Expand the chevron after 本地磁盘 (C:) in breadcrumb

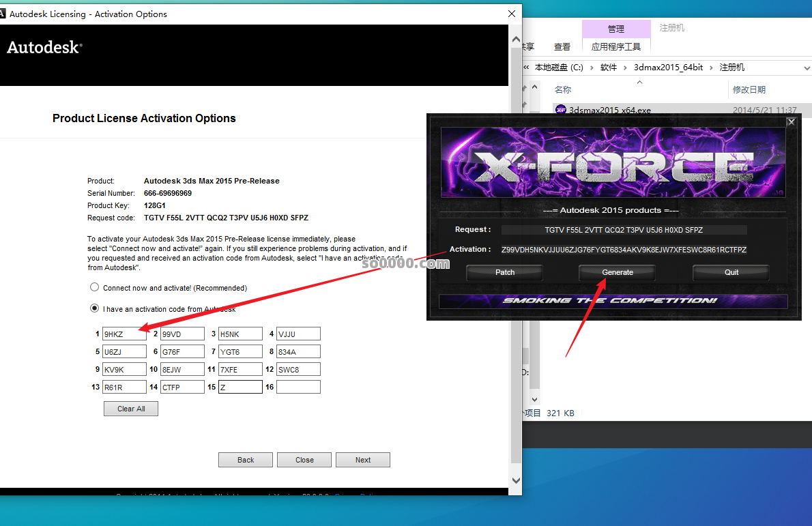coord(592,68)
